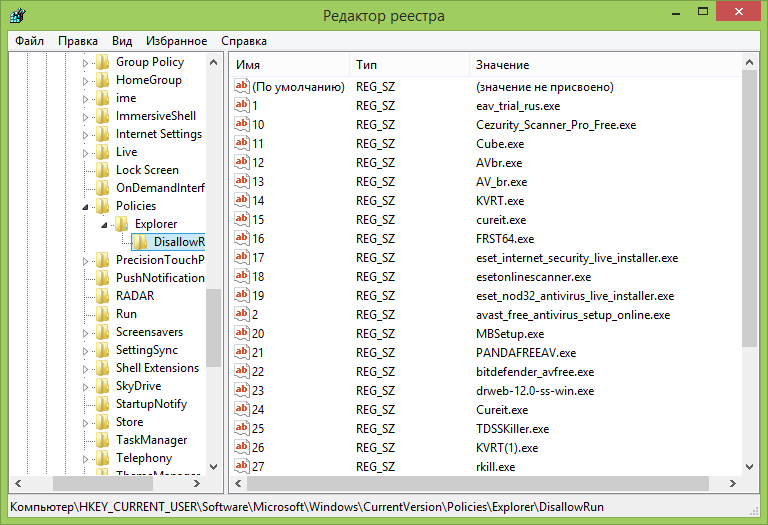Click the values pane scroll-right arrow
This screenshot has width=768, height=525.
[733, 483]
